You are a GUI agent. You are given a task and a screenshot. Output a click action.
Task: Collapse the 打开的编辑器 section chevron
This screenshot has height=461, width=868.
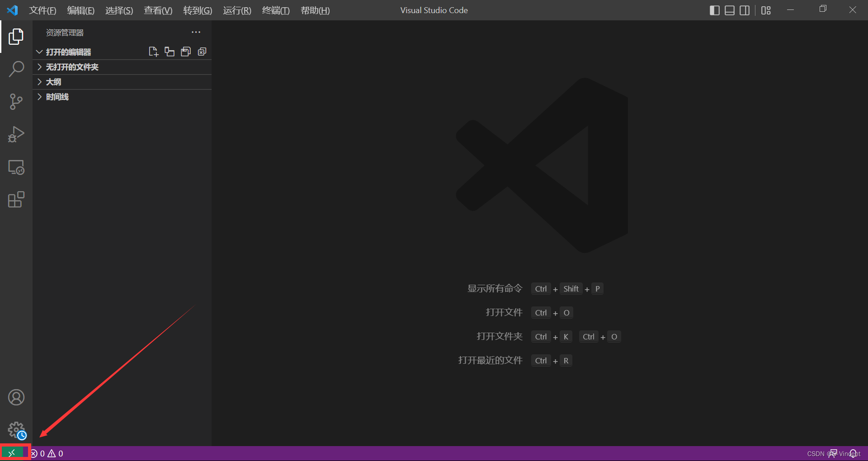pos(39,52)
